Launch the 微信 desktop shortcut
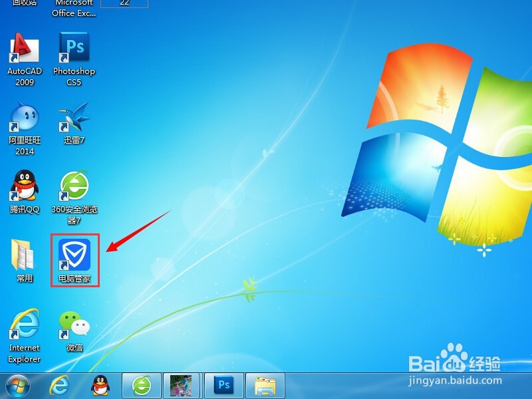The height and width of the screenshot is (399, 532). 74,332
